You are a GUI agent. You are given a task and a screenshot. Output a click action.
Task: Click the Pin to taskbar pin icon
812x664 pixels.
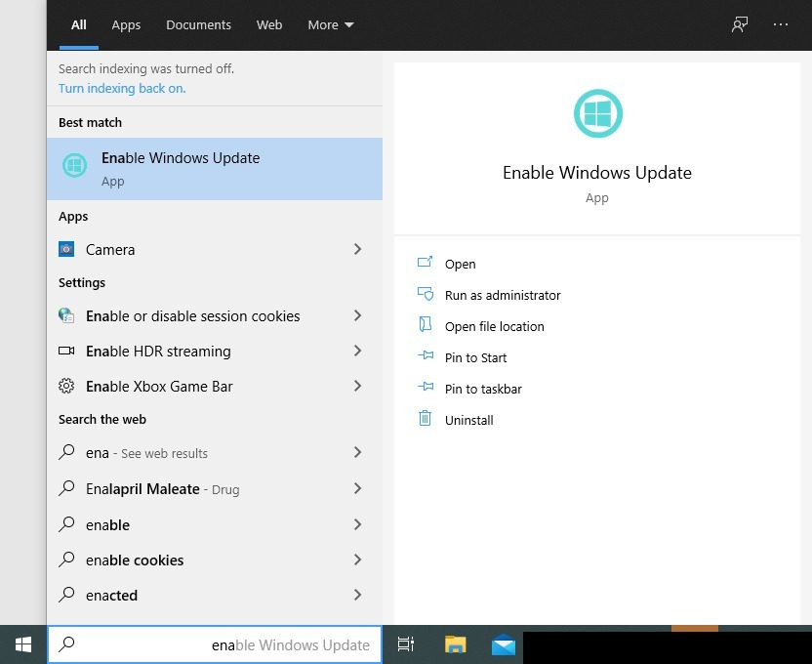tap(426, 387)
